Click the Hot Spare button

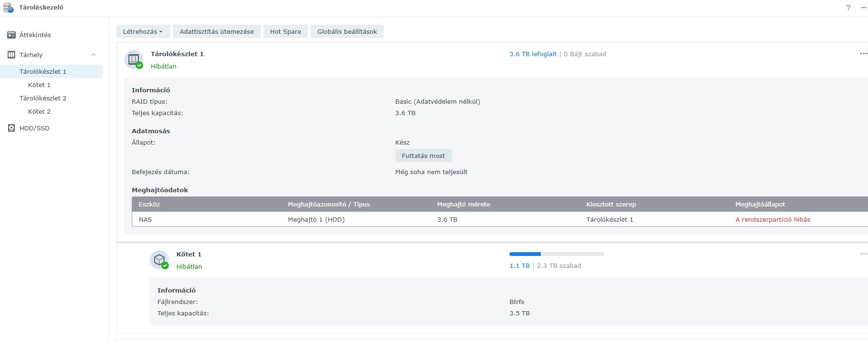[285, 32]
